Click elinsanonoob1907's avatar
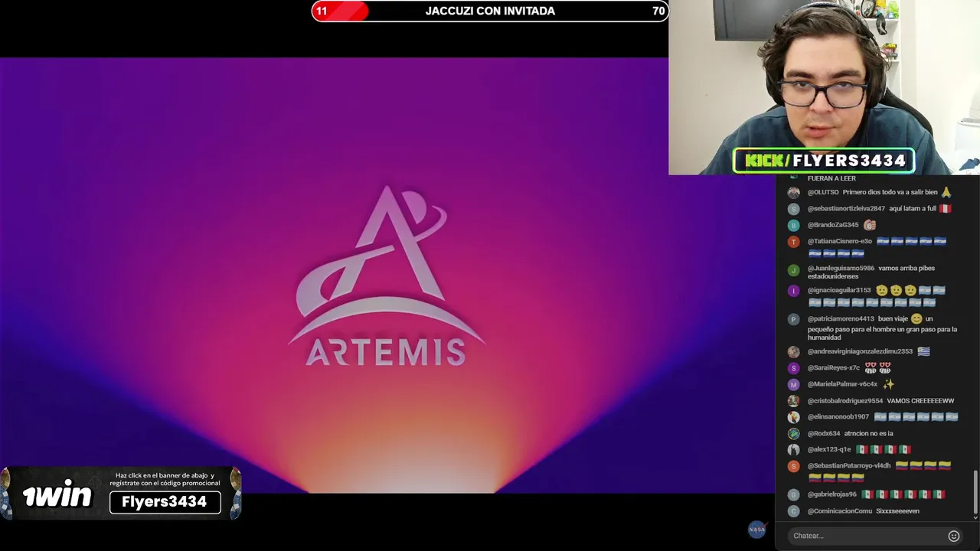The height and width of the screenshot is (551, 980). point(793,417)
